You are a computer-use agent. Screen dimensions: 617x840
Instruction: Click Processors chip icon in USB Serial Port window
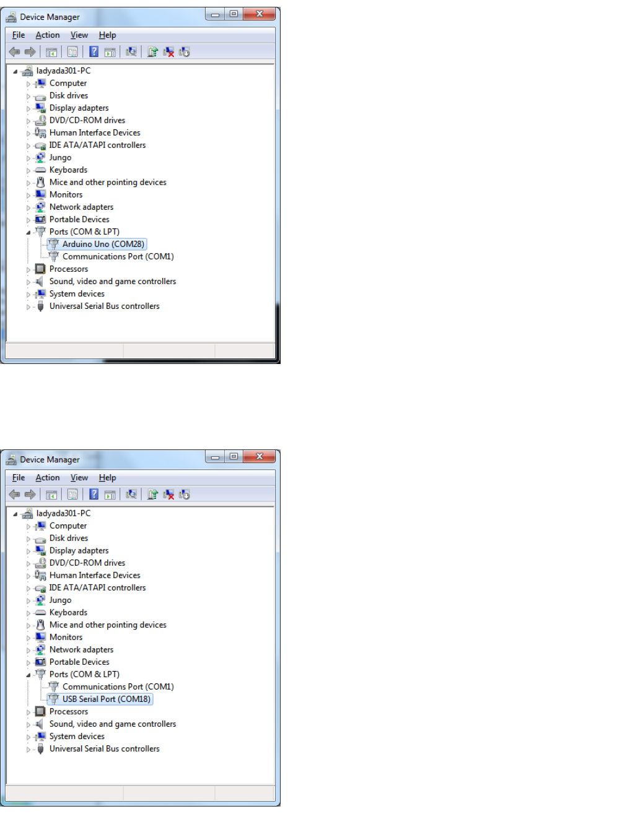40,711
